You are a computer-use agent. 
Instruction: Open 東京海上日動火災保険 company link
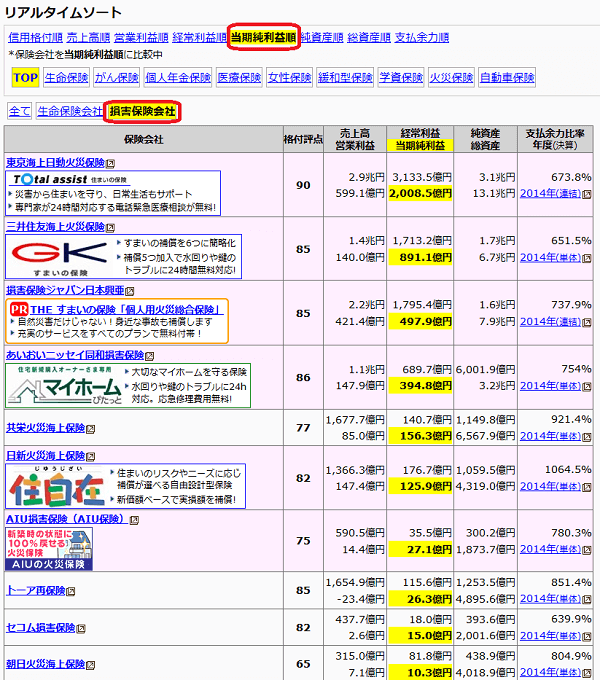pyautogui.click(x=55, y=163)
